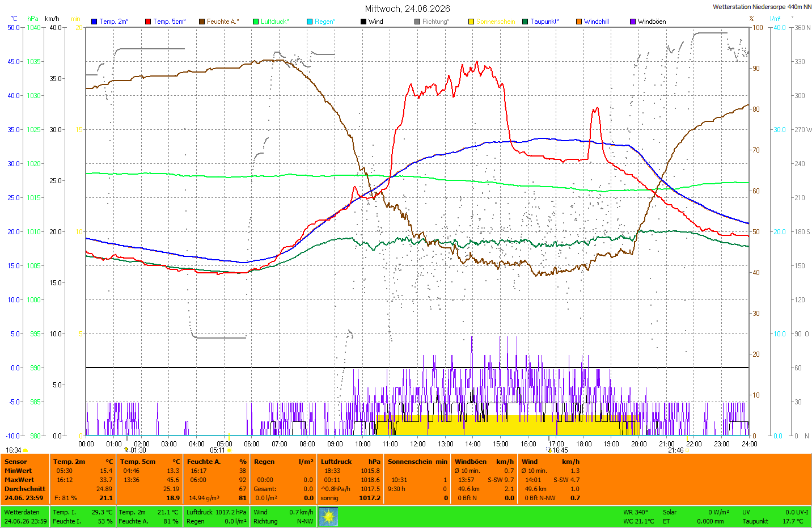Click the chart title Mittwoch, 24.06.2026
The width and height of the screenshot is (812, 528).
tap(407, 9)
